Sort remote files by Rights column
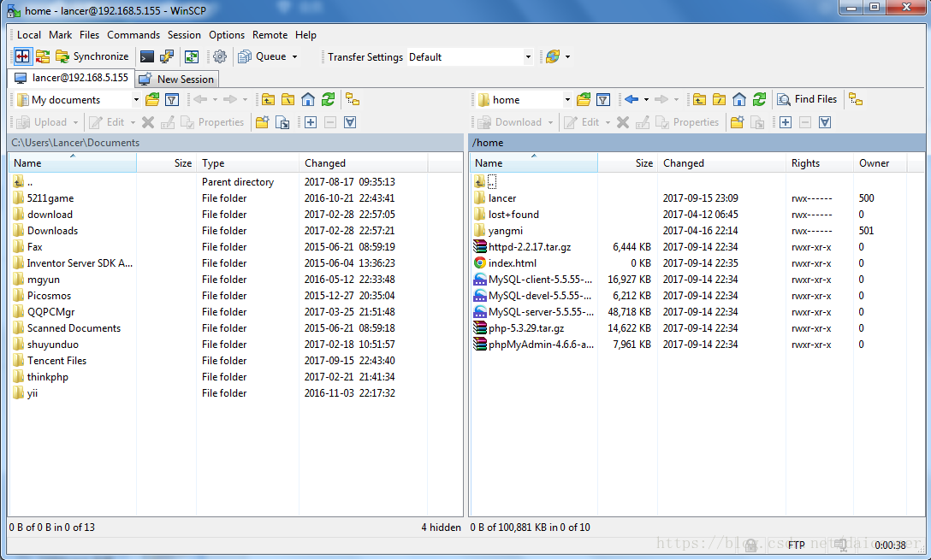 820,163
